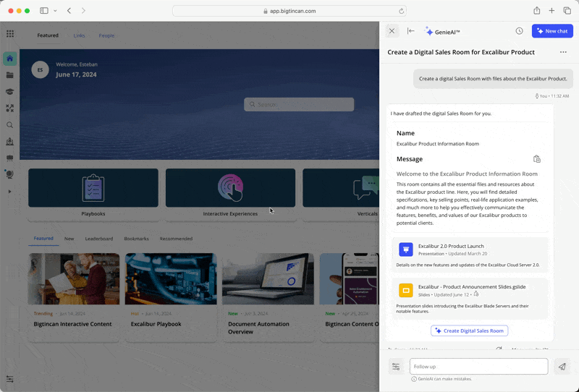Viewport: 579px width, 392px height.
Task: Open the sidebar search magnifier icon
Action: (x=10, y=124)
